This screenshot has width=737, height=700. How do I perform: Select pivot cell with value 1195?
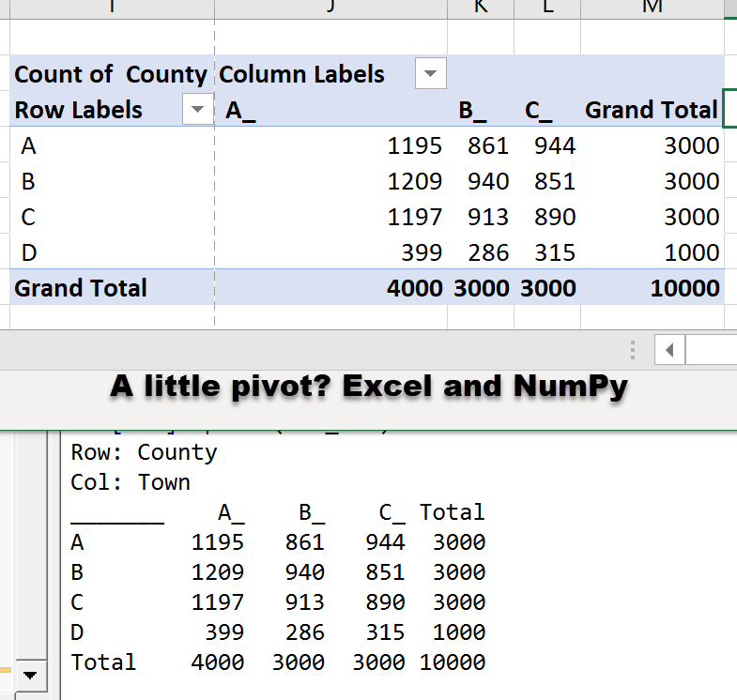pyautogui.click(x=330, y=145)
